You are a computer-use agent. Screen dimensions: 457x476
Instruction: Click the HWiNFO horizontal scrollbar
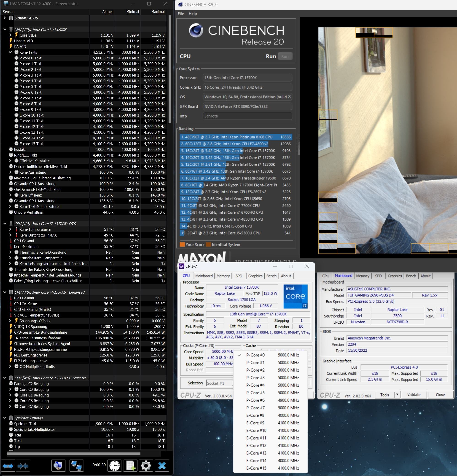[x=74, y=453]
